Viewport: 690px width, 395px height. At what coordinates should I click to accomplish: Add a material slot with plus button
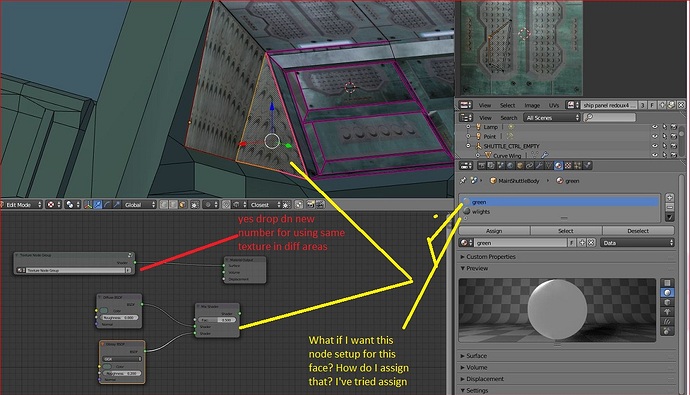(x=669, y=198)
